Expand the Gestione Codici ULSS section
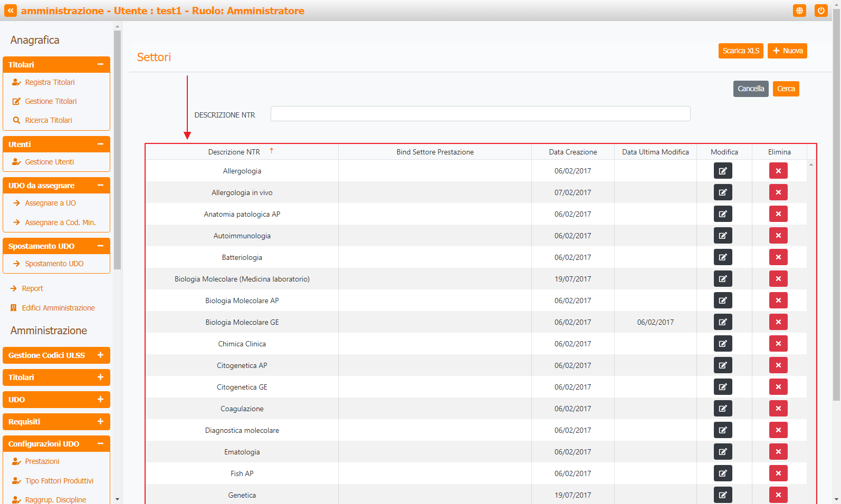Screen dimensions: 841x504 coord(100,355)
